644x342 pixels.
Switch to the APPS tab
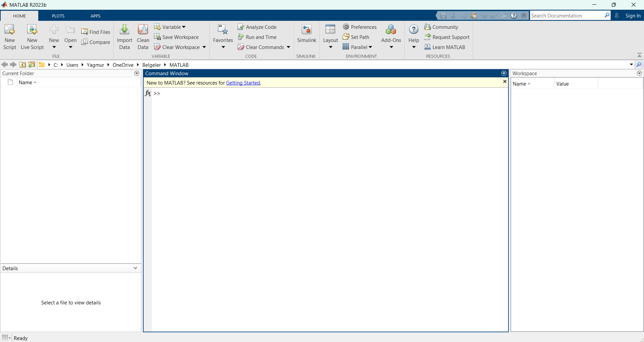coord(95,16)
